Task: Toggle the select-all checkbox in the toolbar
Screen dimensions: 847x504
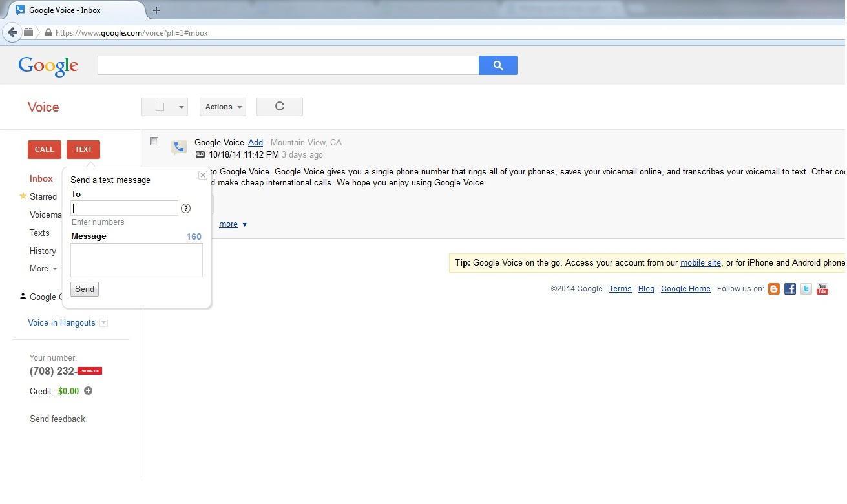Action: point(159,106)
